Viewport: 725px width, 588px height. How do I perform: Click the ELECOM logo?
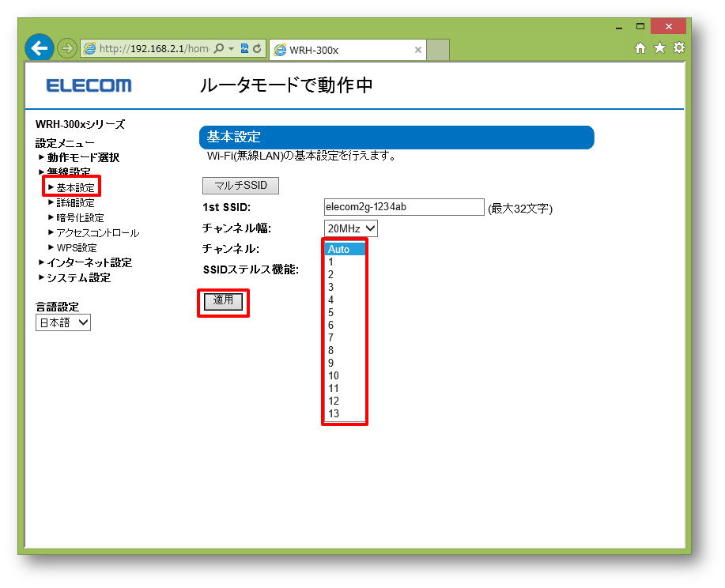tap(89, 85)
